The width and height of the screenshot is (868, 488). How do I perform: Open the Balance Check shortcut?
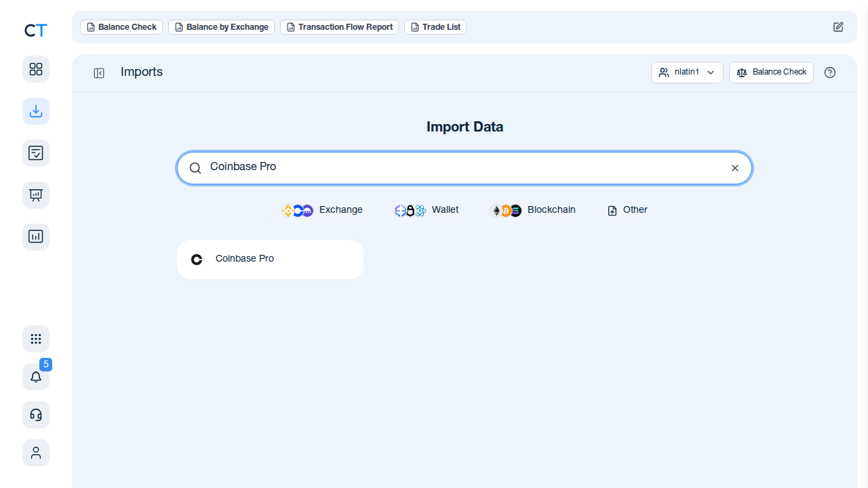(x=121, y=27)
